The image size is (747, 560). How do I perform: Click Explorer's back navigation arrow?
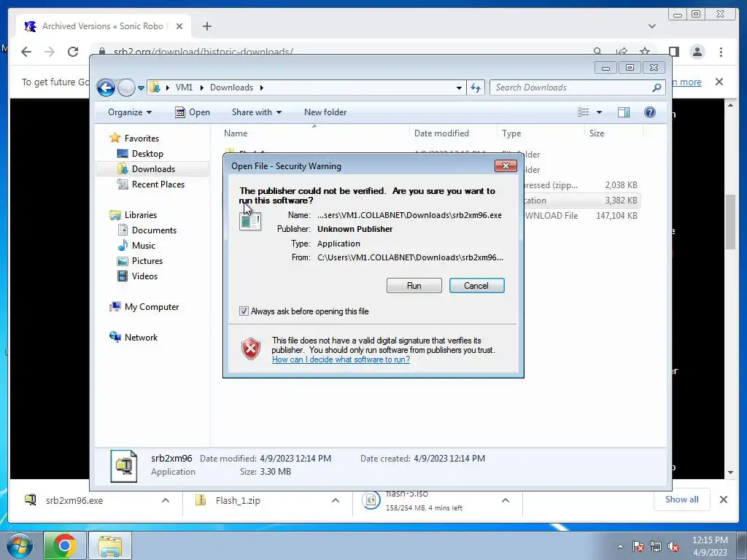pyautogui.click(x=106, y=87)
